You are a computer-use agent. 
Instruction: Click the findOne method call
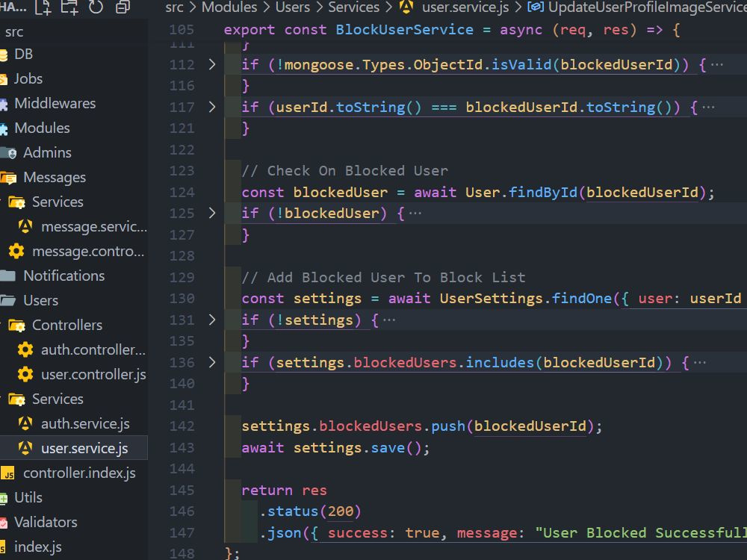582,299
